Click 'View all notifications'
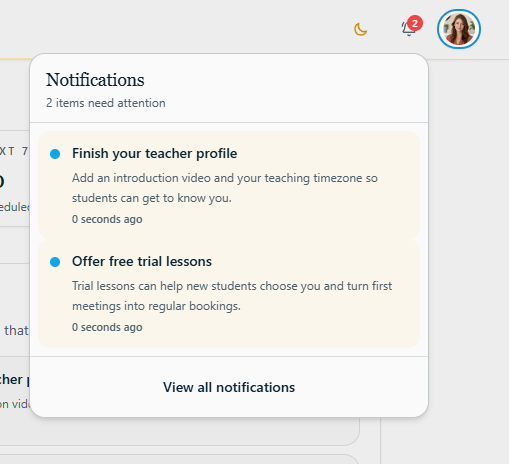The image size is (509, 464). point(229,387)
